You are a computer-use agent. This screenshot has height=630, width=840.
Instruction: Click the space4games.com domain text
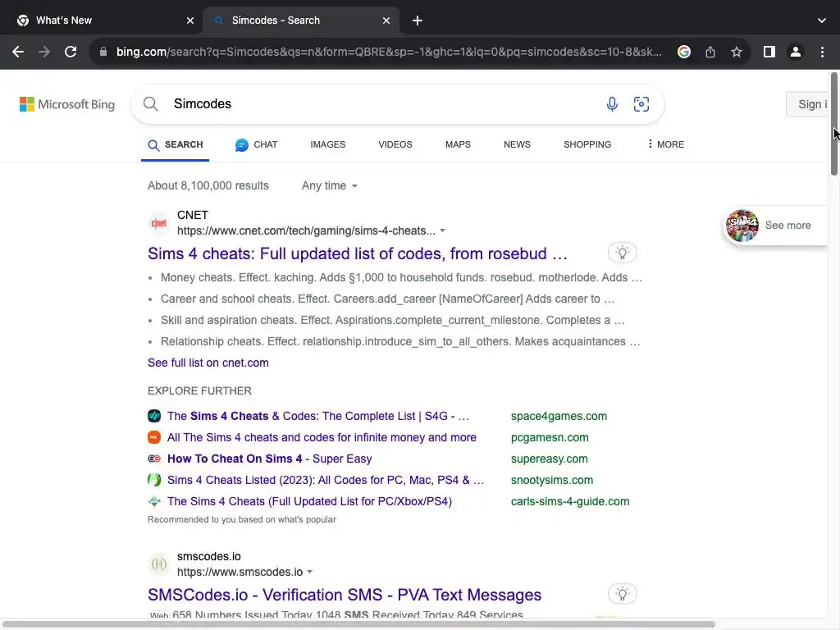click(559, 416)
